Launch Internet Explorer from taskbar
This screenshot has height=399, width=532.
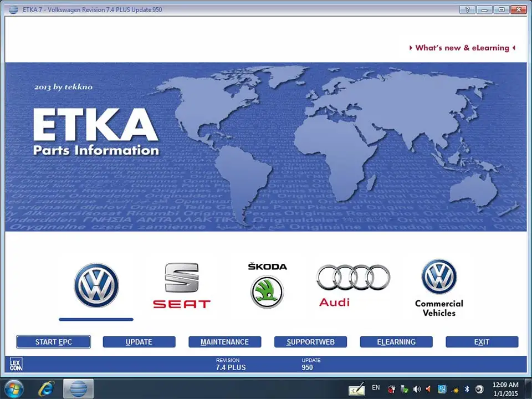(47, 389)
